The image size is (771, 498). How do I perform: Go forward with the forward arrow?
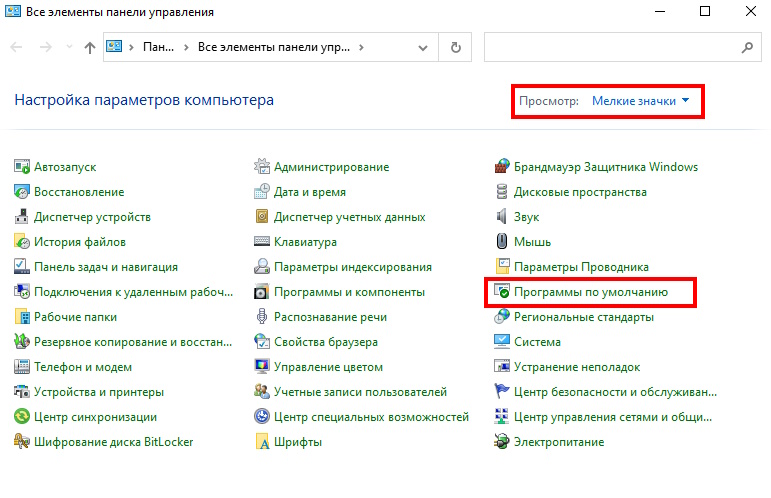pos(45,47)
